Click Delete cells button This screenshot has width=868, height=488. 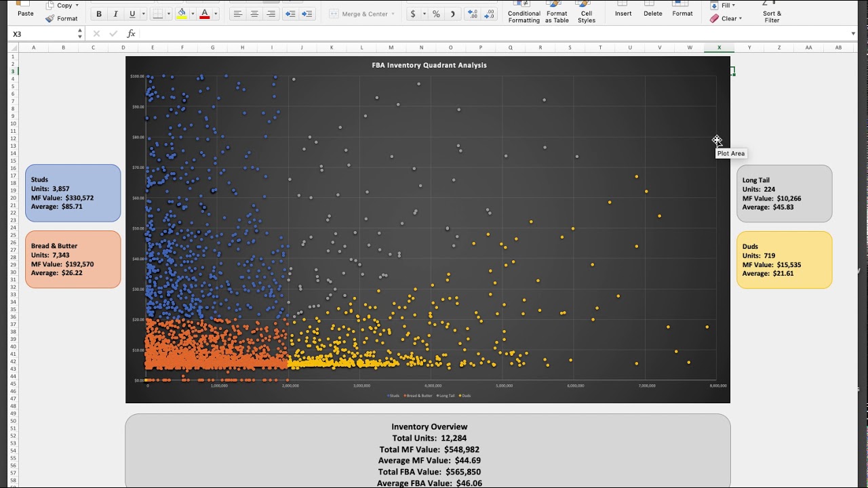pos(653,9)
